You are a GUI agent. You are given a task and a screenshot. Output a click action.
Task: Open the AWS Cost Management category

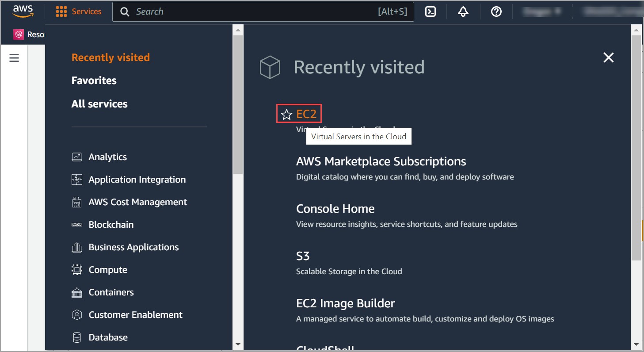138,202
